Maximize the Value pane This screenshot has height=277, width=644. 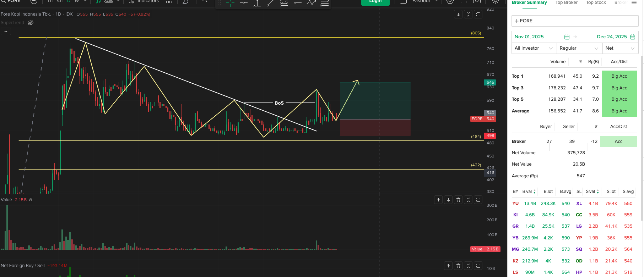[x=478, y=200]
